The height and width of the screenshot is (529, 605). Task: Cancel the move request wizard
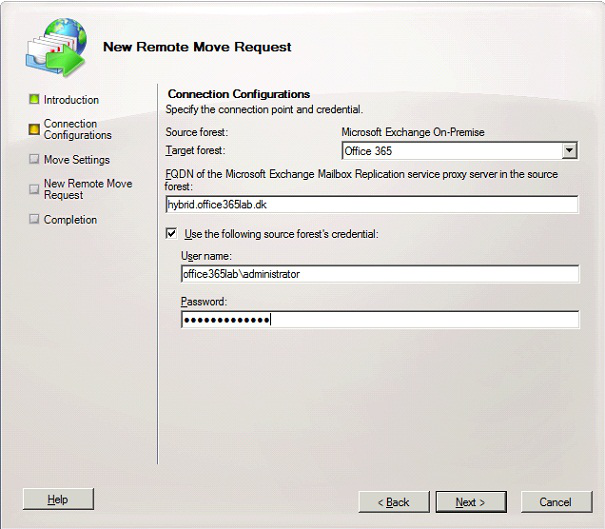click(x=556, y=502)
